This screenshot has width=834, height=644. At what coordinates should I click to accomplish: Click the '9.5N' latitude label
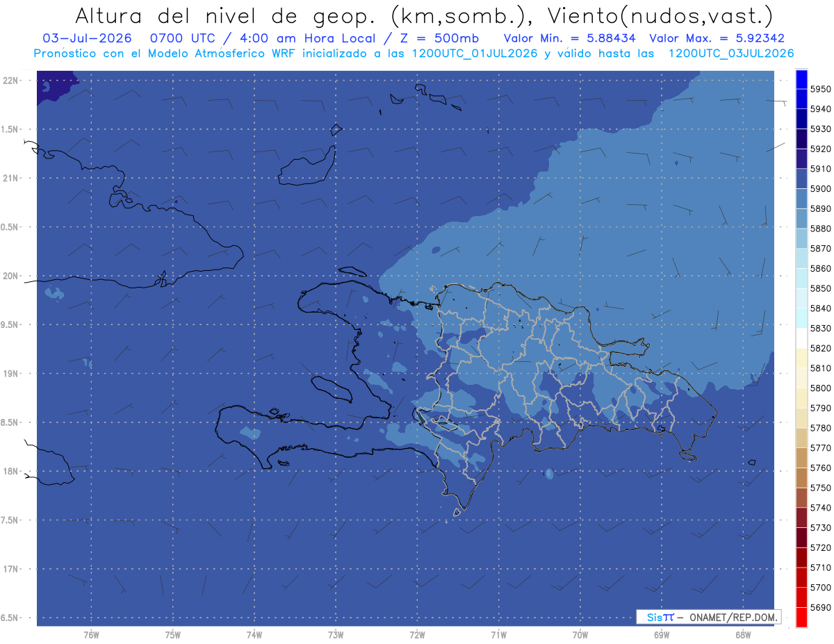(10, 324)
